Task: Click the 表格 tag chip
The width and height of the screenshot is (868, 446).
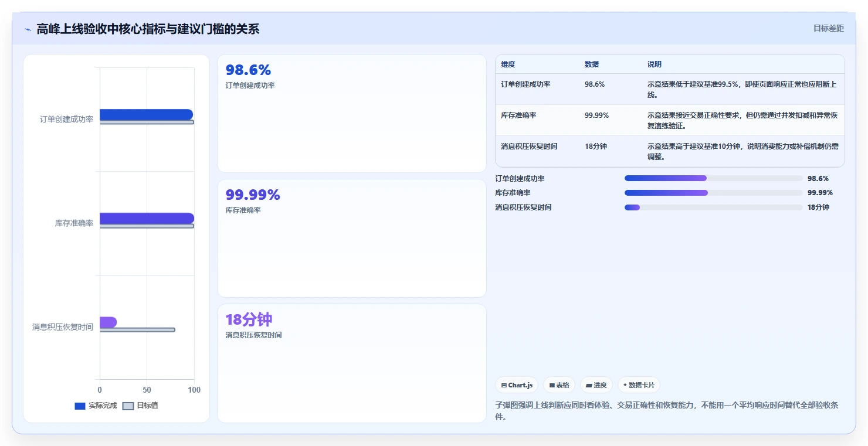Action: coord(560,385)
